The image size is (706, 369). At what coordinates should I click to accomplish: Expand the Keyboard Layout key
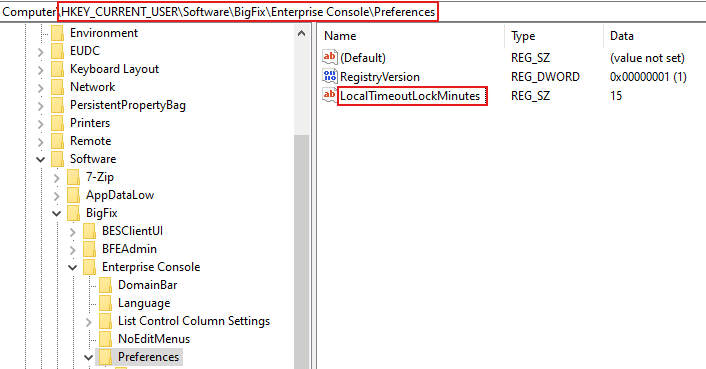[x=41, y=70]
